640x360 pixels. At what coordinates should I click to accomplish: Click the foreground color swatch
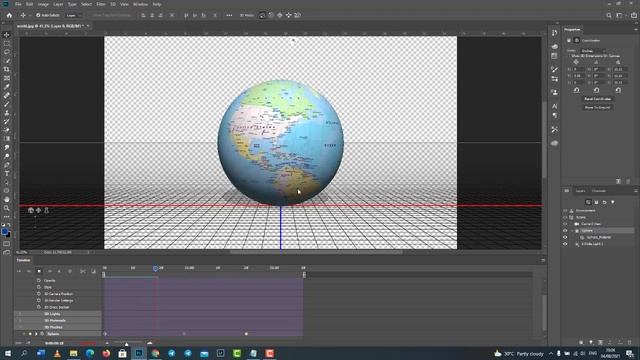point(4,232)
